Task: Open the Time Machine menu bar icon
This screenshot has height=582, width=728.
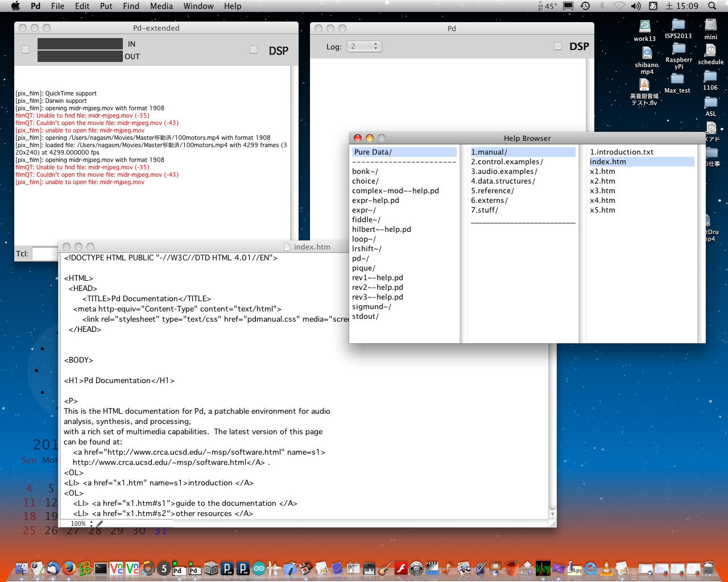Action: pyautogui.click(x=585, y=6)
